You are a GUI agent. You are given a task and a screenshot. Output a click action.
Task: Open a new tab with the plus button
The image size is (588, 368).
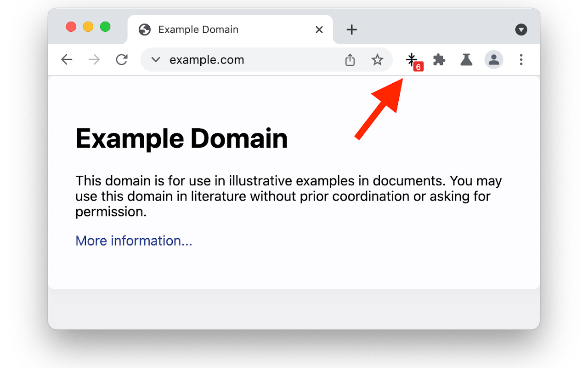coord(351,29)
